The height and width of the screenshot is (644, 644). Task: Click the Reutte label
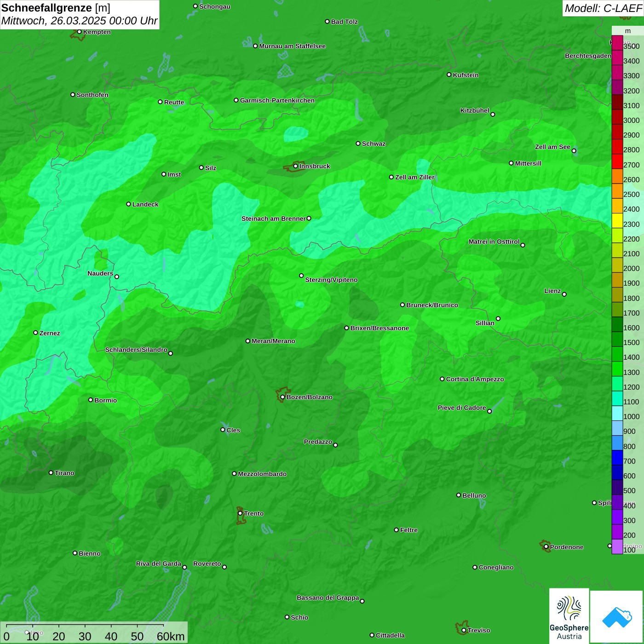174,102
